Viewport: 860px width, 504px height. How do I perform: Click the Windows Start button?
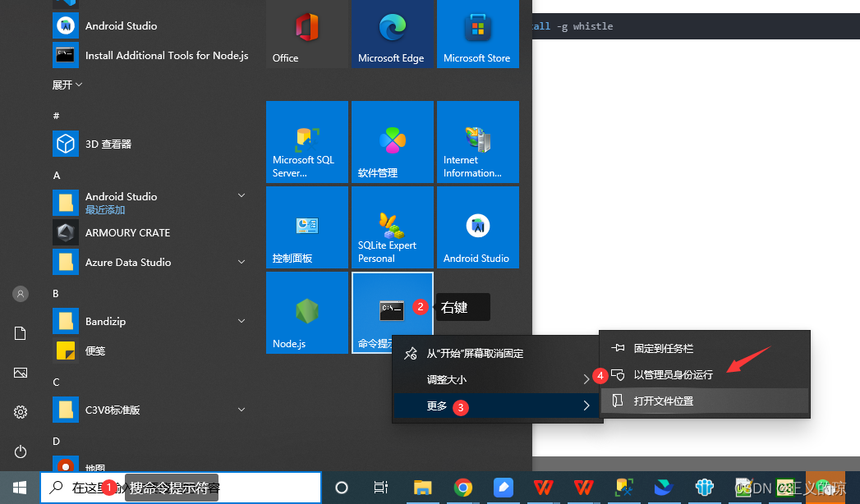pyautogui.click(x=20, y=488)
